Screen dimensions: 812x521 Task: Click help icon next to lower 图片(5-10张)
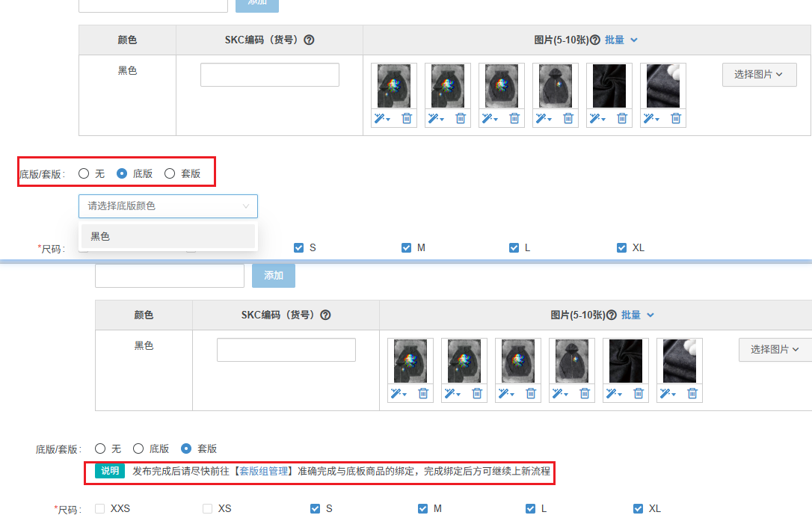coord(611,315)
